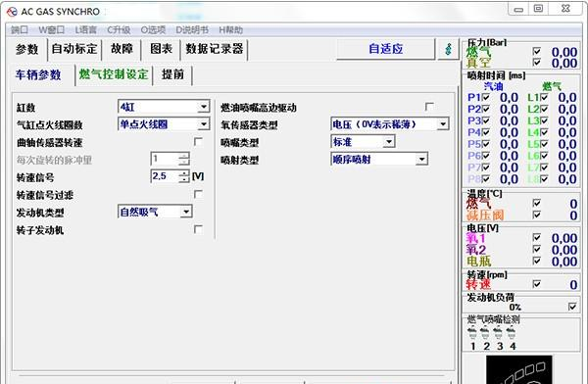
Task: Click the 减压阀 orange label
Action: [485, 216]
